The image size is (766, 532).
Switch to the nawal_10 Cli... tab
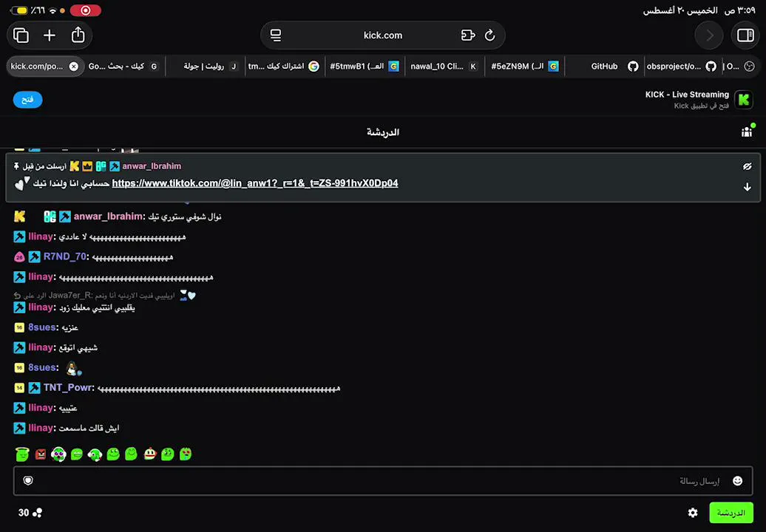(x=444, y=66)
